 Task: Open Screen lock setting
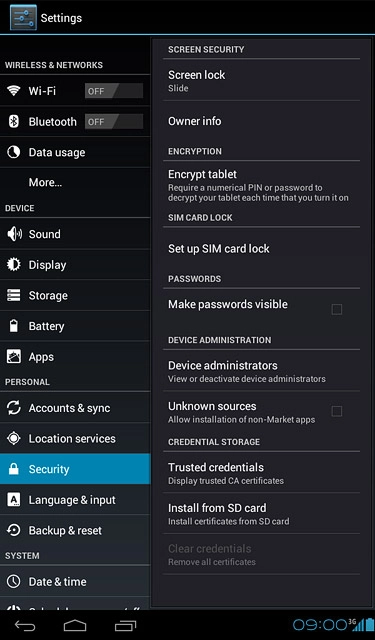(x=261, y=80)
